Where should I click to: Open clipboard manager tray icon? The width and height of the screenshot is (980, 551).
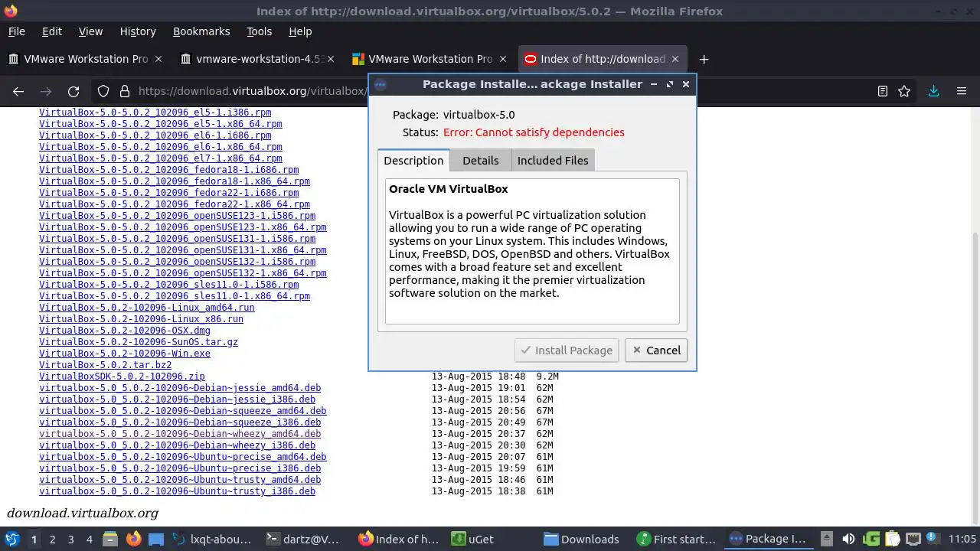click(x=892, y=540)
